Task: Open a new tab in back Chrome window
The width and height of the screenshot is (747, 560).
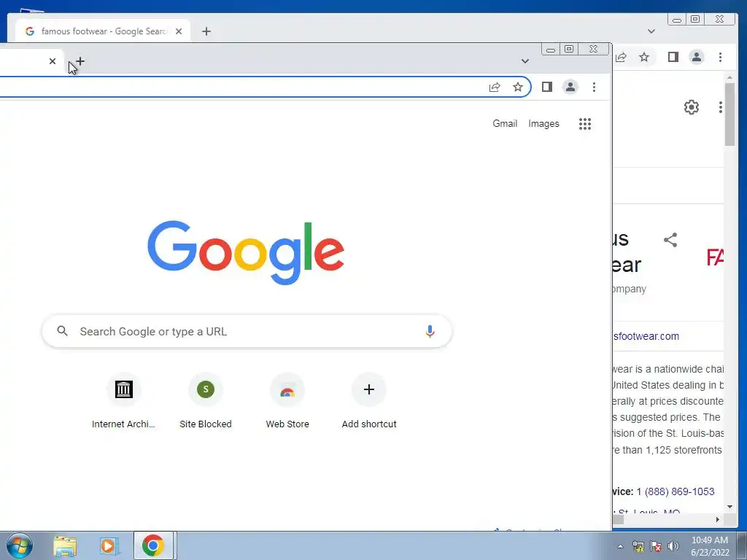Action: [x=206, y=31]
